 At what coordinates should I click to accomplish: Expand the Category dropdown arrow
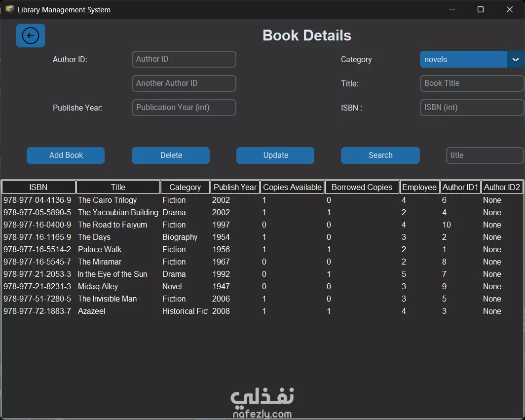pyautogui.click(x=515, y=59)
